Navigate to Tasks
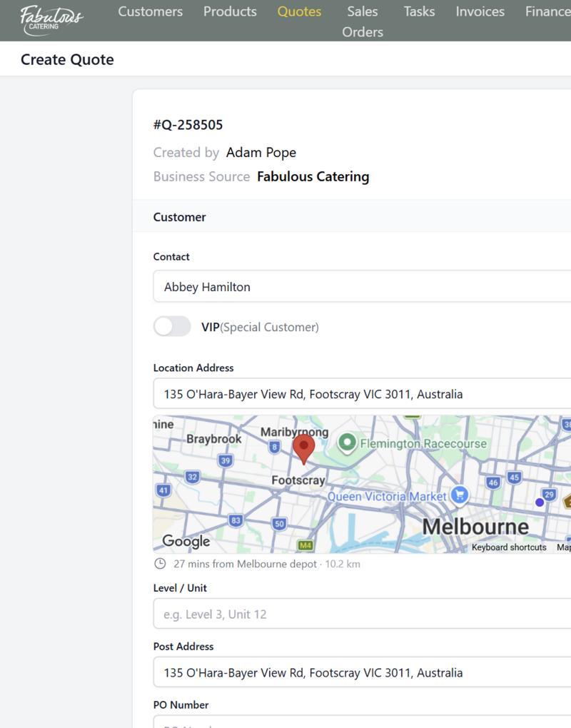Viewport: 571px width, 728px height. click(419, 11)
